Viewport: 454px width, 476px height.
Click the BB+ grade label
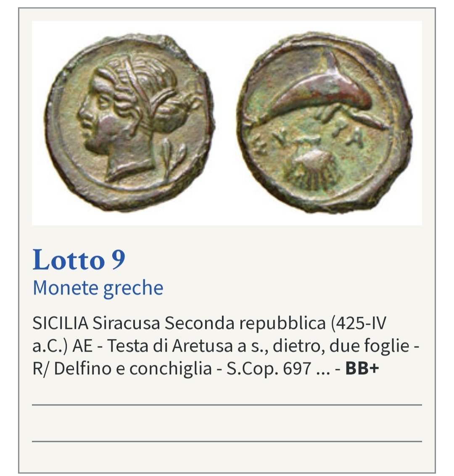click(x=362, y=368)
